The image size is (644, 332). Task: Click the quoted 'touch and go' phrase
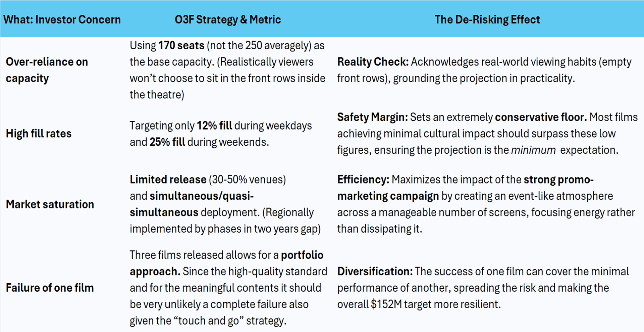(x=208, y=321)
